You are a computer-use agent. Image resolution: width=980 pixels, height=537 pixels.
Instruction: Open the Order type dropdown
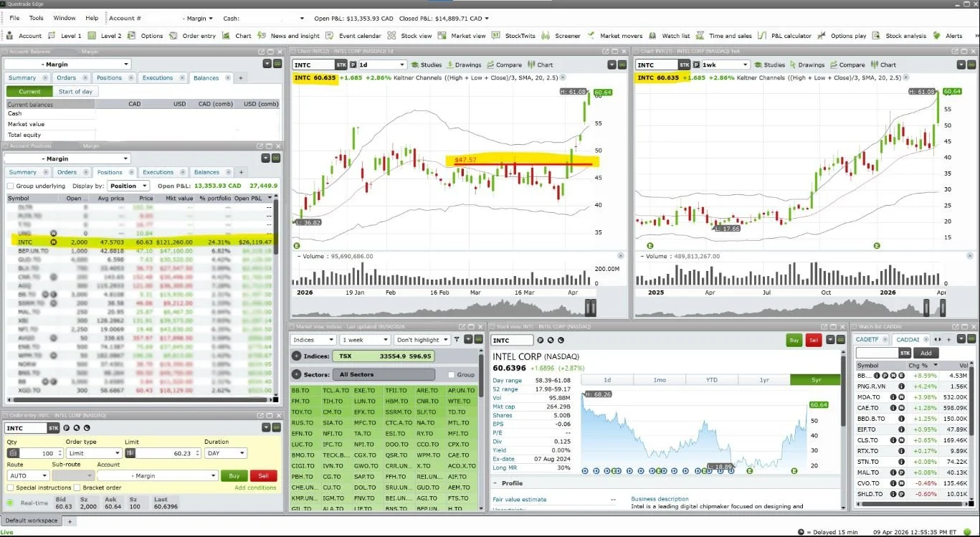(x=94, y=453)
